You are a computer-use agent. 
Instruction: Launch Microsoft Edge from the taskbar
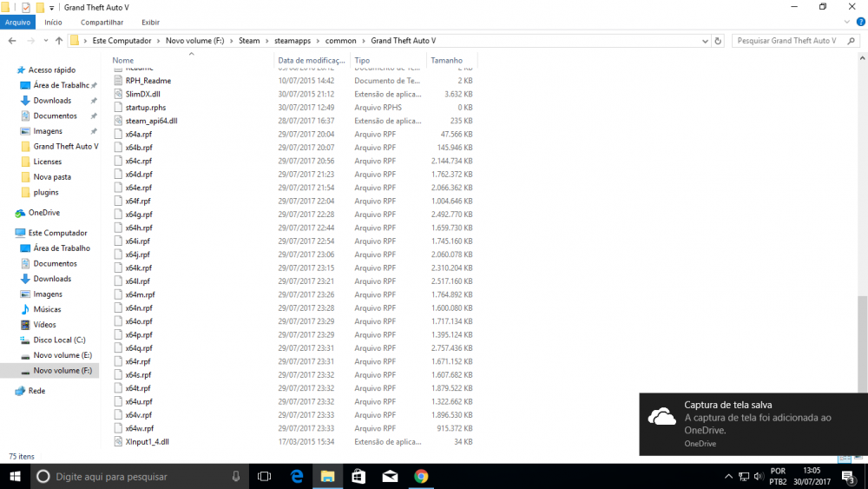pyautogui.click(x=297, y=476)
